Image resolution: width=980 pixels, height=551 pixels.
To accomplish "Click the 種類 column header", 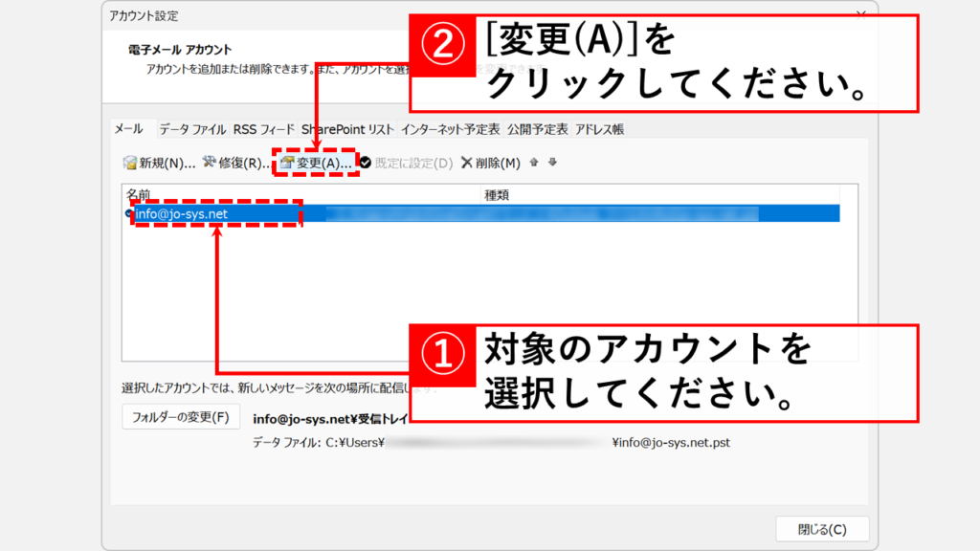I will point(660,195).
